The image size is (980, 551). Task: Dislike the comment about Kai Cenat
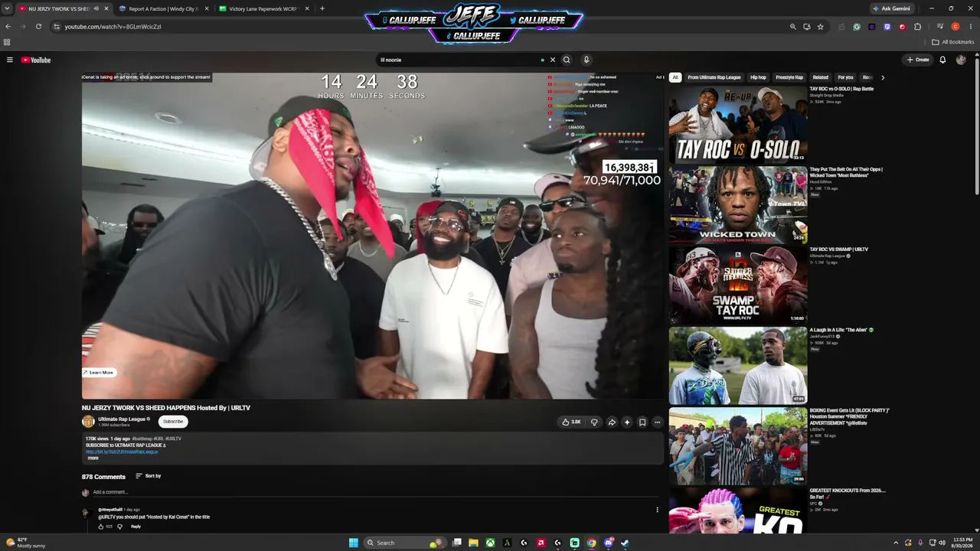(119, 527)
